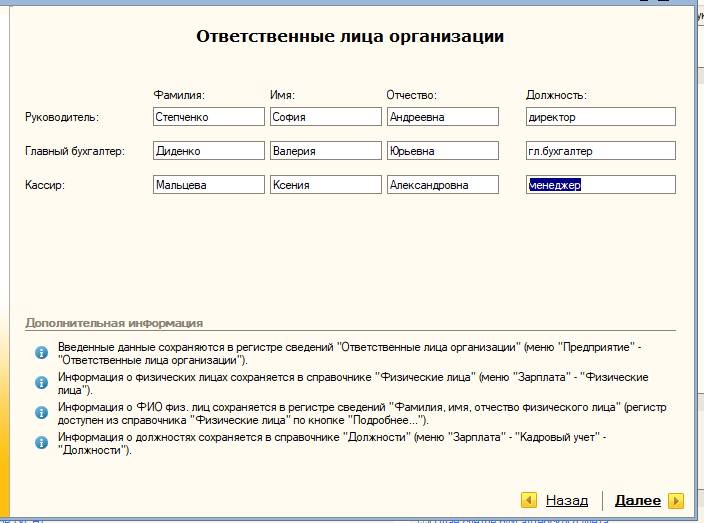The image size is (704, 523).
Task: Click the info icon beside 'Введенные данные сохраняются'
Action: click(41, 353)
